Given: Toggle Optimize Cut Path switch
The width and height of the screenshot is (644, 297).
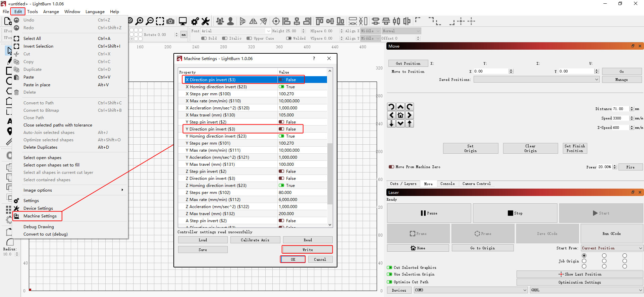Looking at the screenshot, I should [389, 282].
